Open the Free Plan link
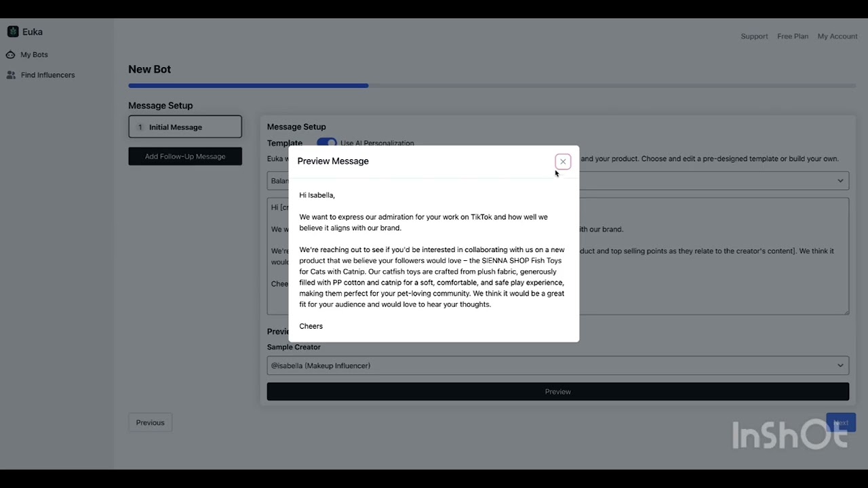The height and width of the screenshot is (488, 868). pos(793,36)
